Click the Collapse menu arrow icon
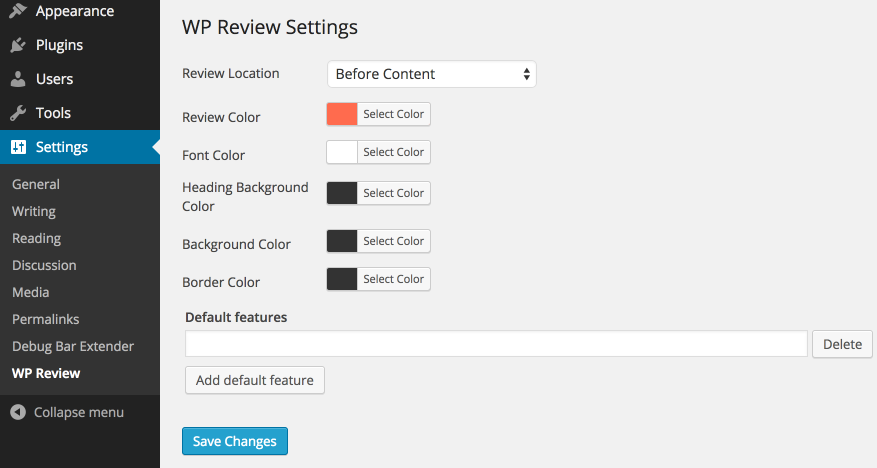 18,412
